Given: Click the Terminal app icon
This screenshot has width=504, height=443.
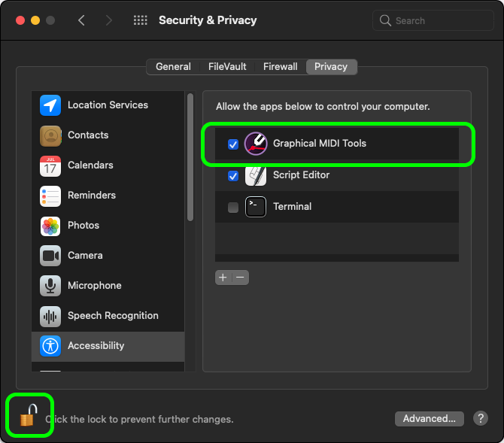Looking at the screenshot, I should [x=256, y=207].
